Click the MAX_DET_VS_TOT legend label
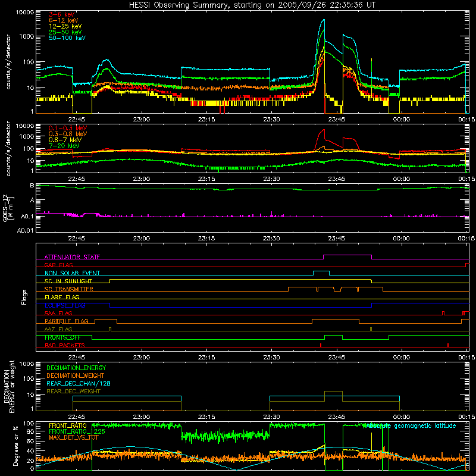 (x=74, y=437)
